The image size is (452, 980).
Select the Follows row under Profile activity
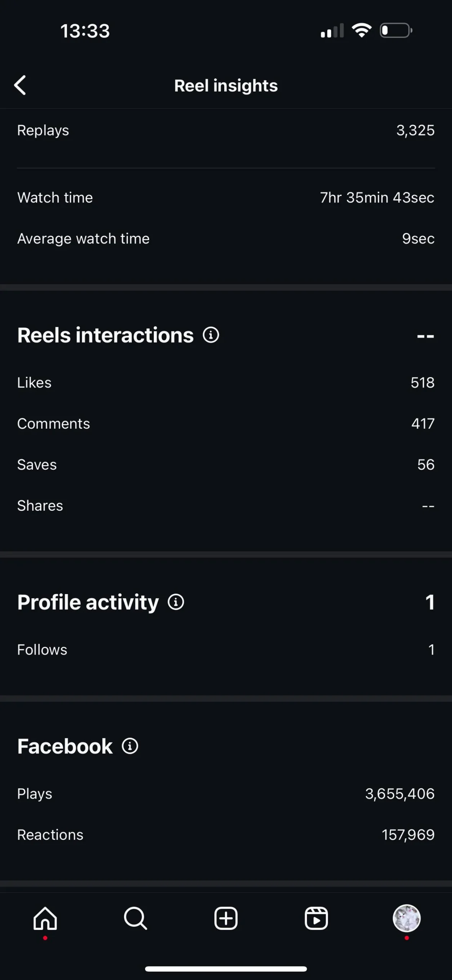pos(226,650)
